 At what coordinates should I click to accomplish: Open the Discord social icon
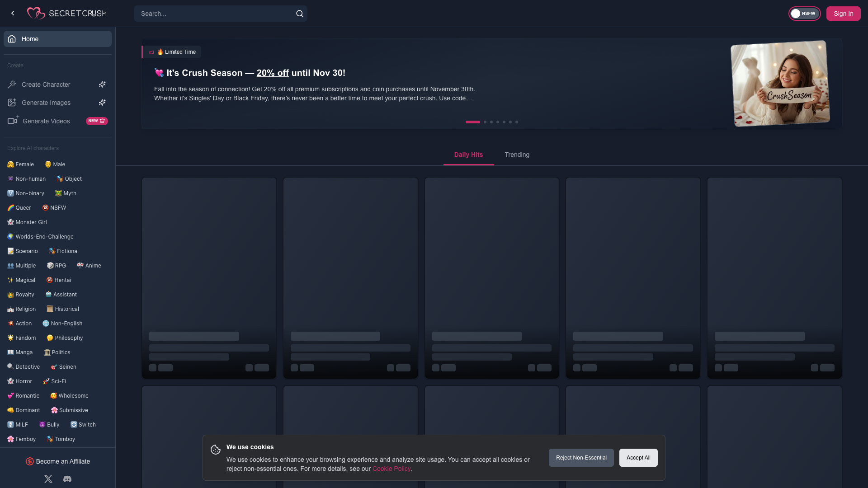point(67,479)
